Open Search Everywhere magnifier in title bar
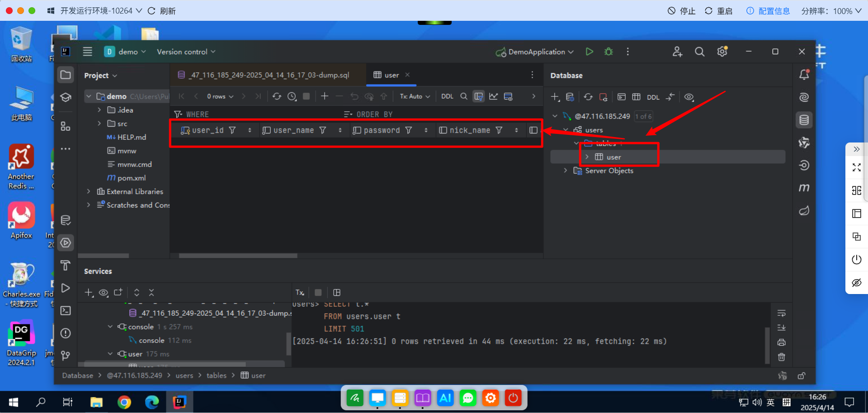 699,52
